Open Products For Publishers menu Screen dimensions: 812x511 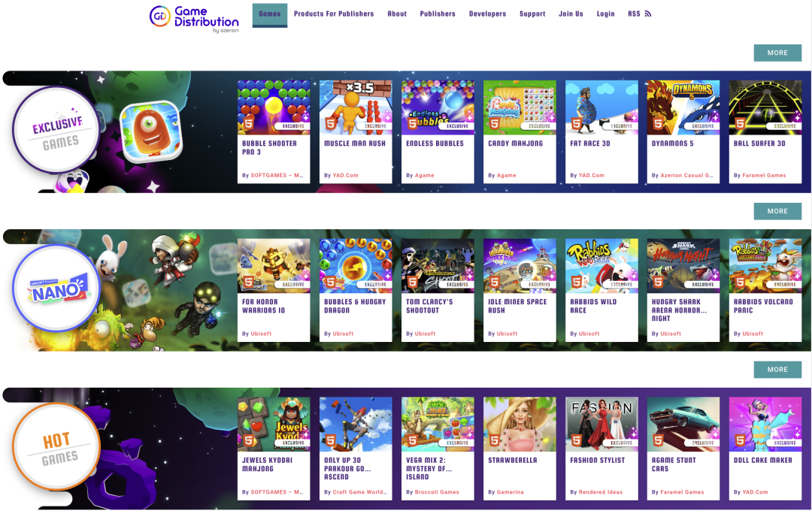tap(334, 14)
